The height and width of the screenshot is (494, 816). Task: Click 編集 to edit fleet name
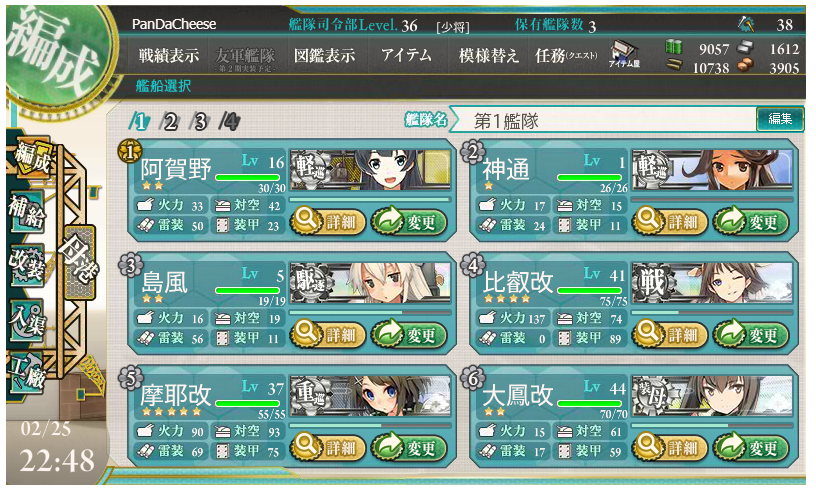coord(780,119)
